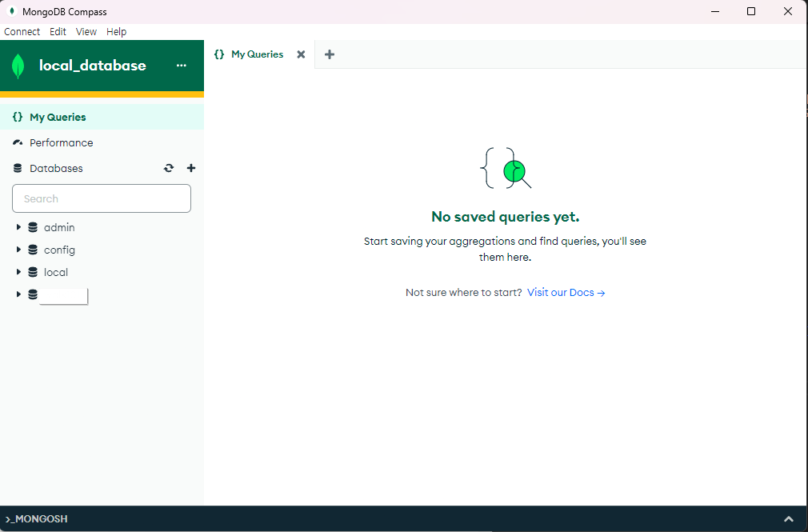Screen dimensions: 808x532
Task: Minimize the MongoDB Compass window
Action: 715,11
